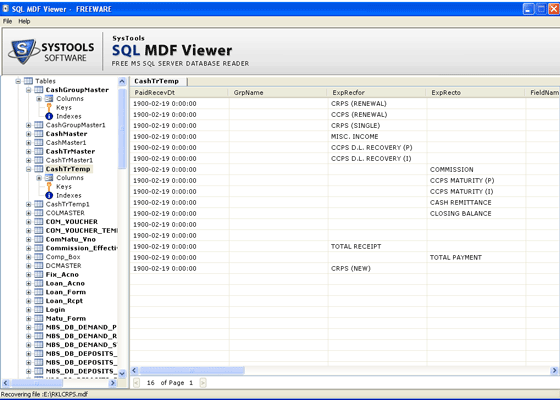
Task: Click the CashTrTemp1 table icon
Action: point(39,204)
